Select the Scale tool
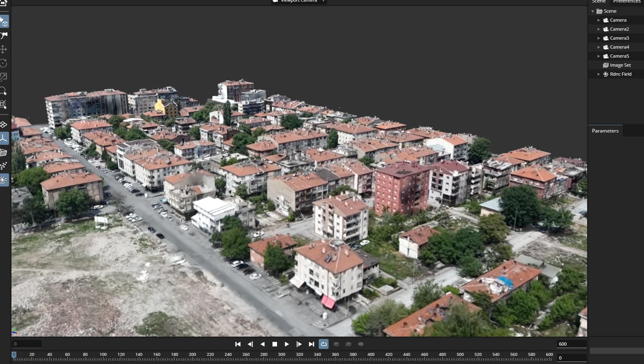The height and width of the screenshot is (364, 644). coord(4,77)
